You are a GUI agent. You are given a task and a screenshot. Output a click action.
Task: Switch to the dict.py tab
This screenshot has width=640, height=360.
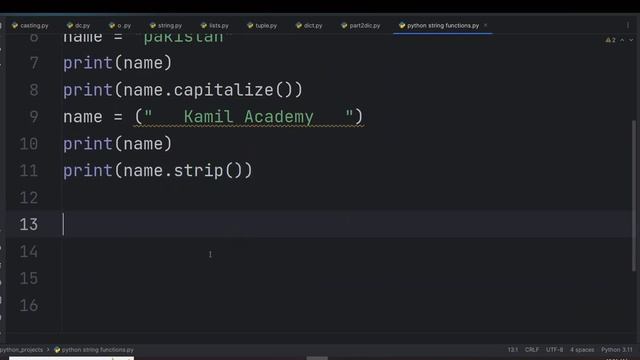pos(309,25)
